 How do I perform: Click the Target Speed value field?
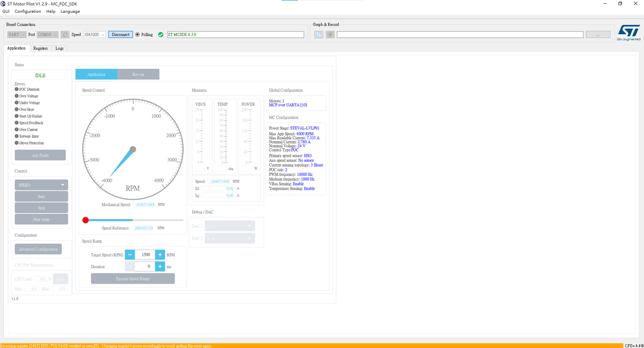145,255
